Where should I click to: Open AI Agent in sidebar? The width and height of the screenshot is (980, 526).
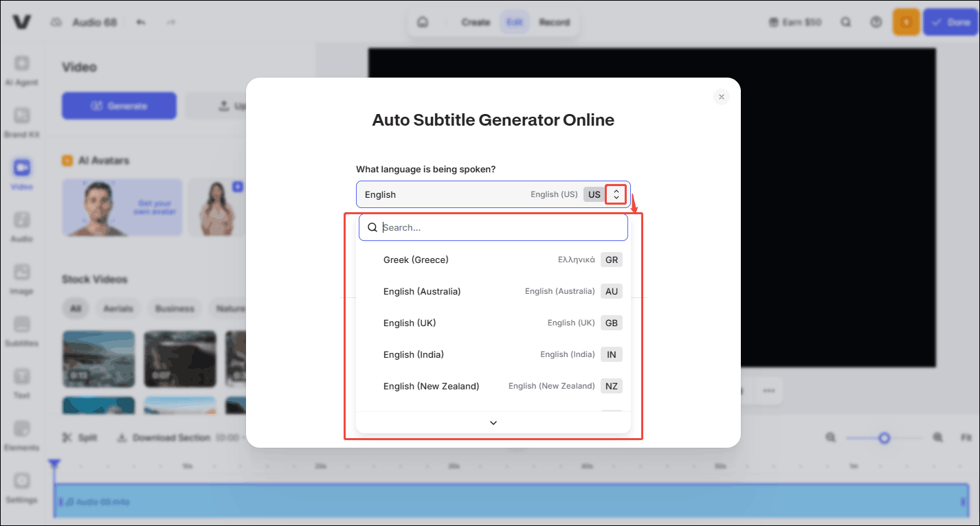22,71
